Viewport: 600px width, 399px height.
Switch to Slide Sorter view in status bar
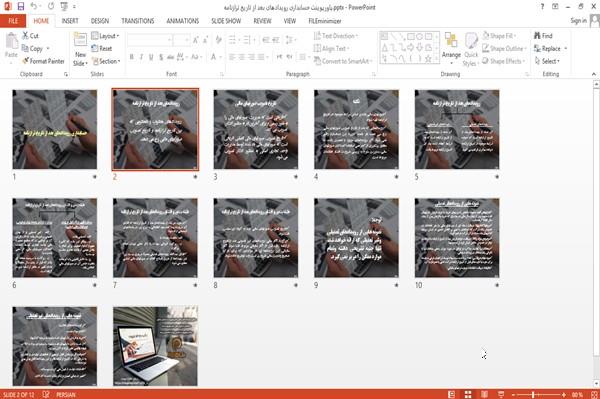coord(468,394)
